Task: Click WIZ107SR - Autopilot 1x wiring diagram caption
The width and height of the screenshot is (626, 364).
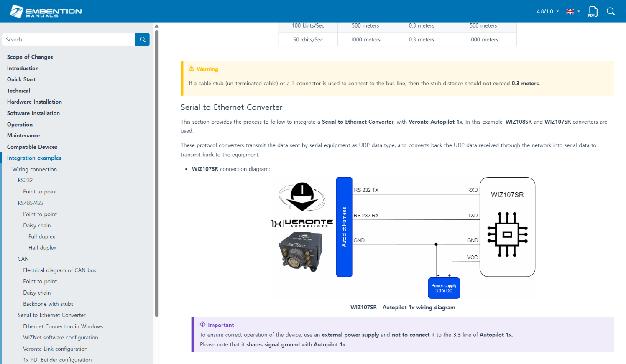Action: (x=403, y=307)
